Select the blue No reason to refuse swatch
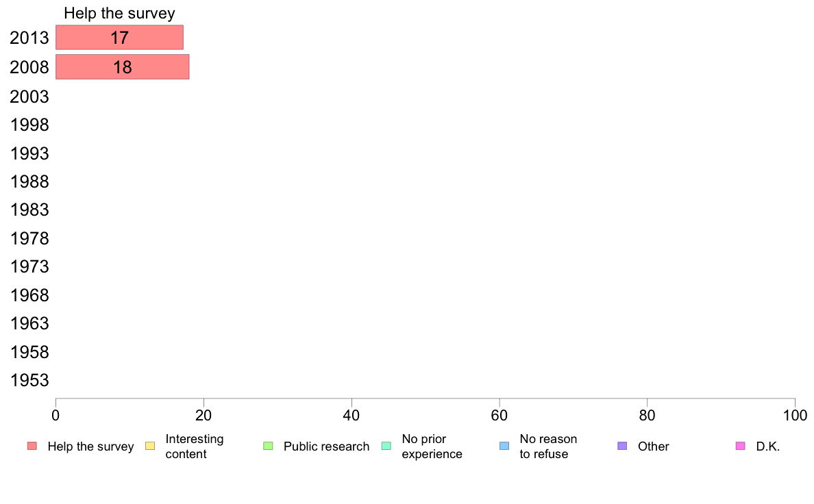 coord(504,446)
